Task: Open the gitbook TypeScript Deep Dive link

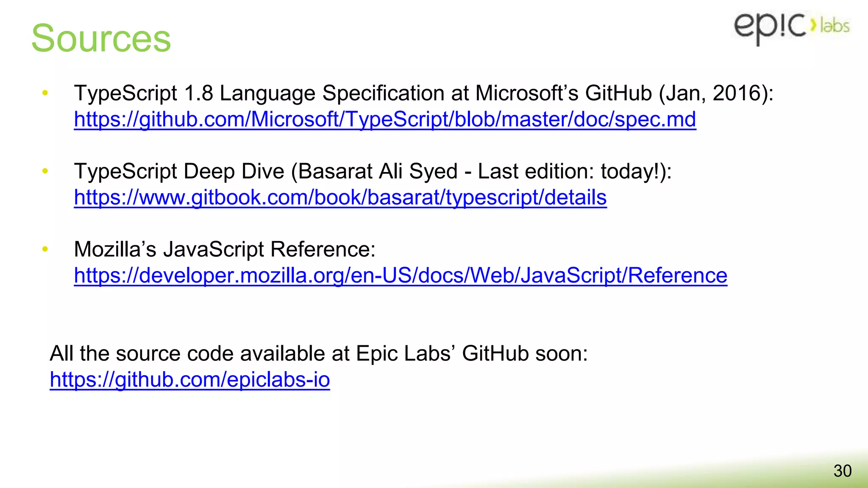Action: [340, 197]
